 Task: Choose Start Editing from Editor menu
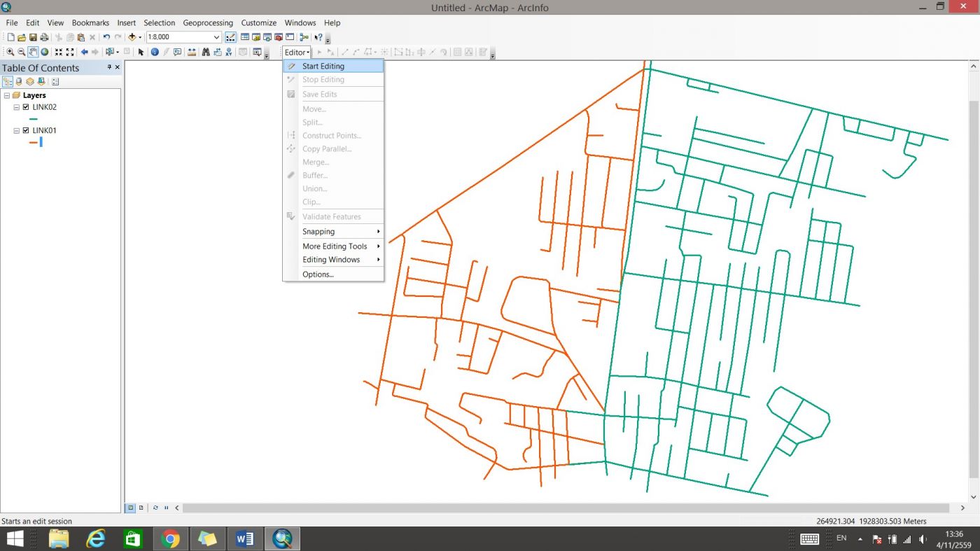click(x=323, y=67)
